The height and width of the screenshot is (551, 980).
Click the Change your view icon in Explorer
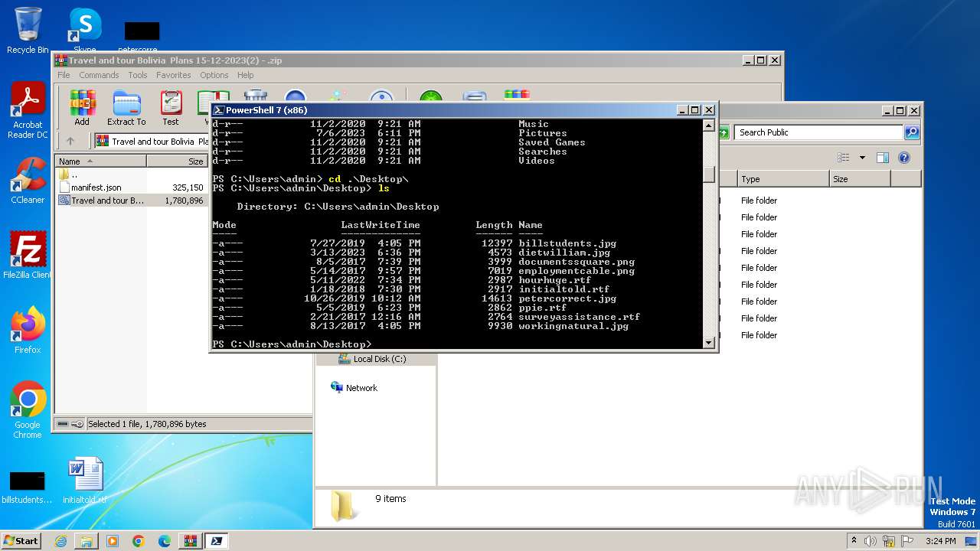click(844, 158)
